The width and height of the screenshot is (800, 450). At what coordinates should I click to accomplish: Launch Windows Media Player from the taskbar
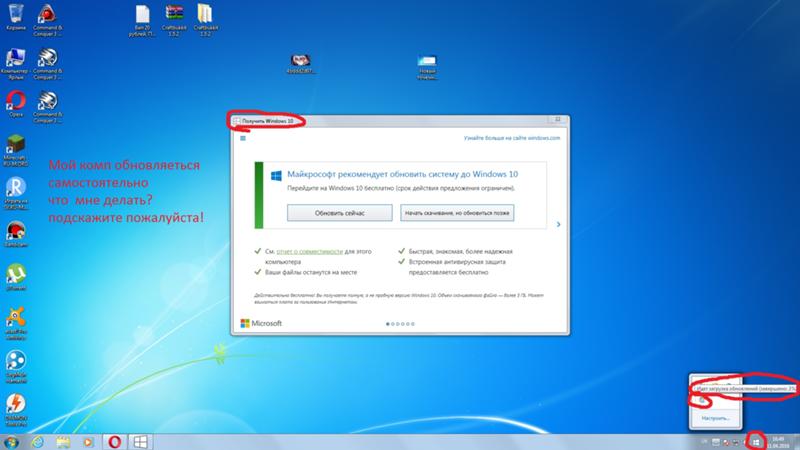88,442
